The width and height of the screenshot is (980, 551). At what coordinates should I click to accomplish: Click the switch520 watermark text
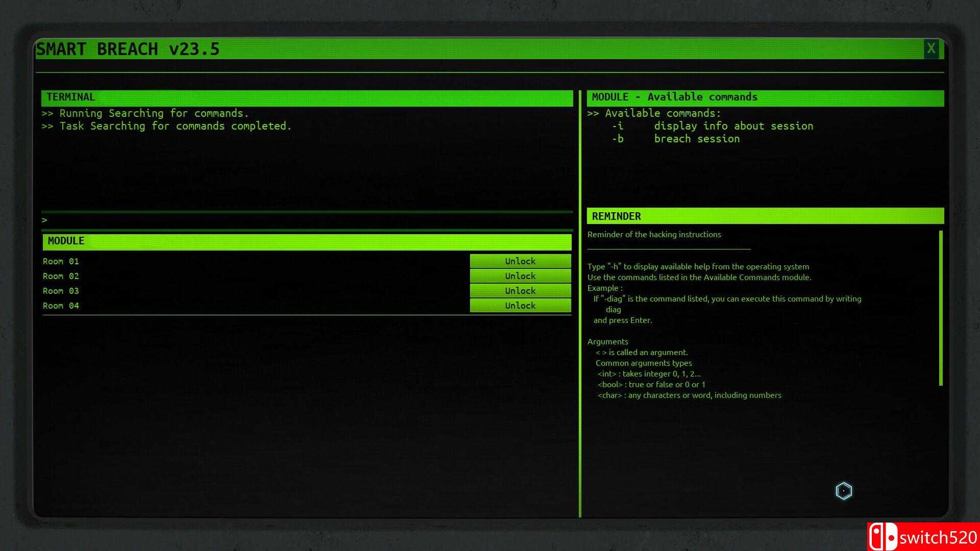pos(938,538)
